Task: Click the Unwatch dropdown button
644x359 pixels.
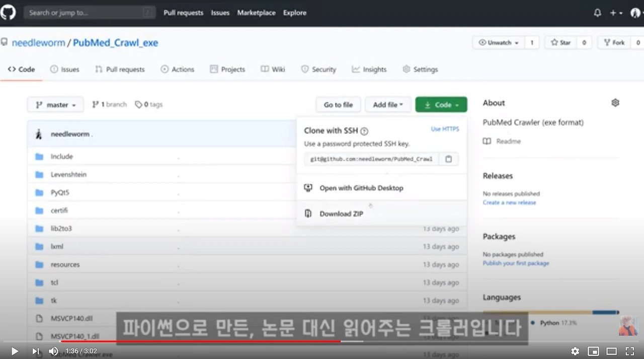Action: click(499, 43)
